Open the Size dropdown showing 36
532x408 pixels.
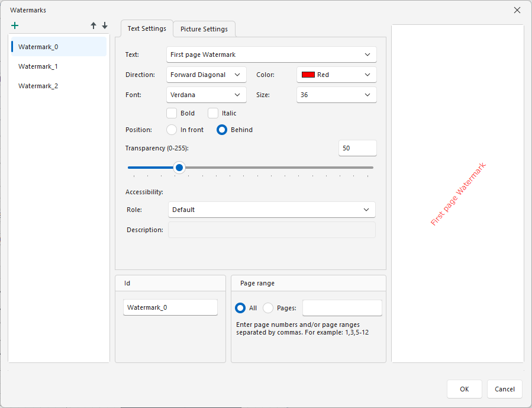pos(336,94)
